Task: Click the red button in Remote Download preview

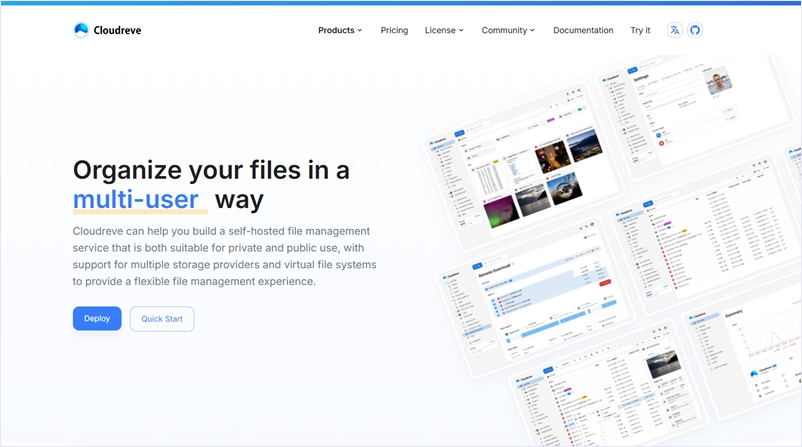Action: 605,284
